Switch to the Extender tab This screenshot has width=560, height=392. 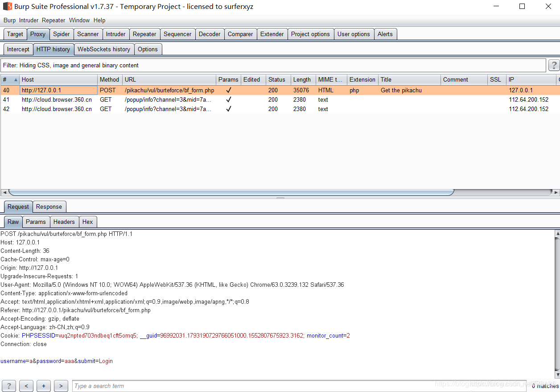click(272, 34)
